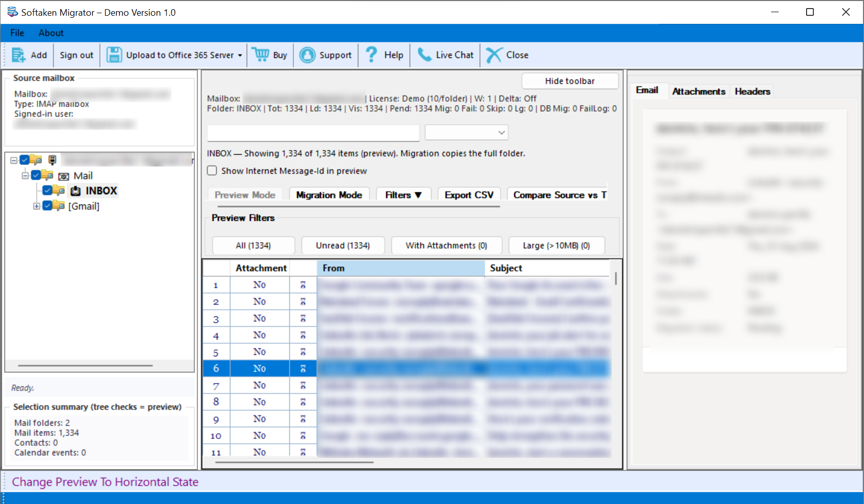Screen dimensions: 864x504
Task: Click the Mail folder camera-style icon
Action: pos(64,176)
